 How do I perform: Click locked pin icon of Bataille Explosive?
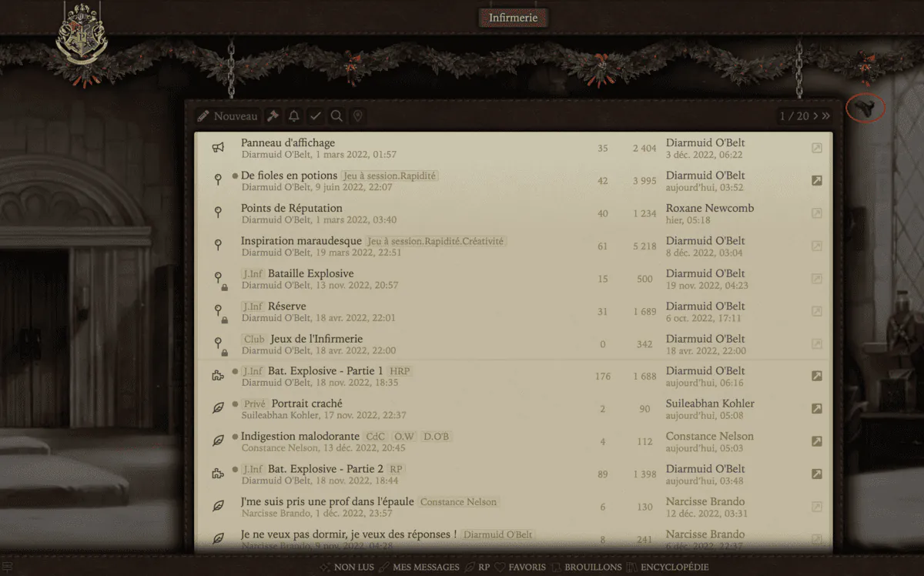point(219,280)
